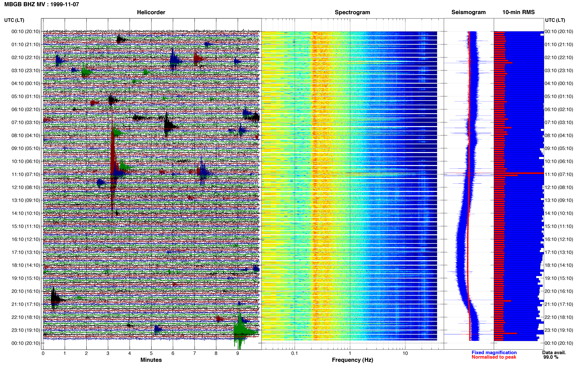Click minute tick label '9' on helicorder axis

tap(238, 353)
